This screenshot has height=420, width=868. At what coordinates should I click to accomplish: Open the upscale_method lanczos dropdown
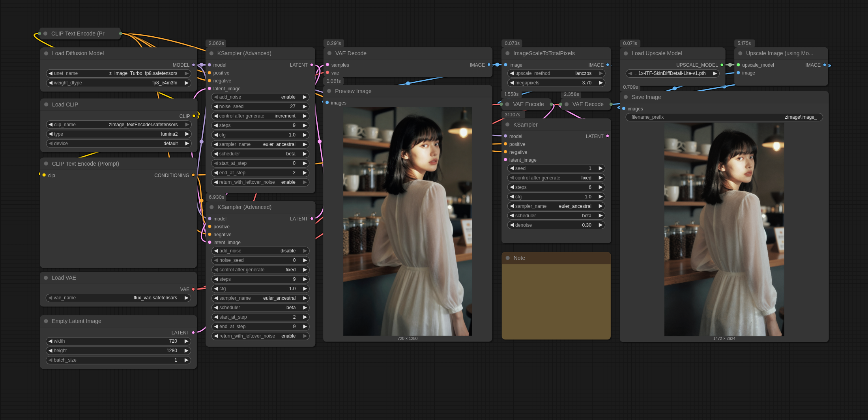[x=556, y=73]
